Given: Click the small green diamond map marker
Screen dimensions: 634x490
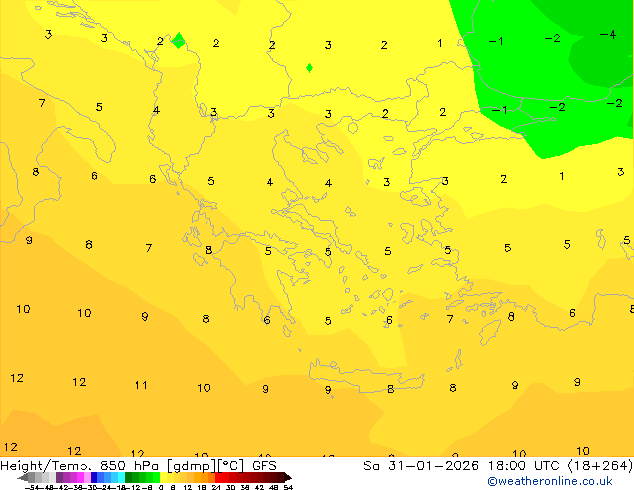Looking at the screenshot, I should pos(309,68).
